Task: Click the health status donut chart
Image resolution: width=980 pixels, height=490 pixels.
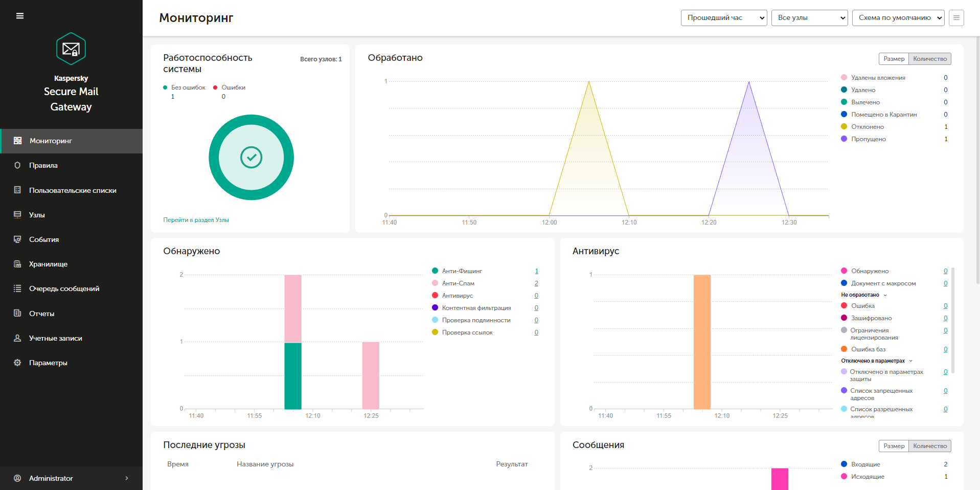Action: pos(251,158)
